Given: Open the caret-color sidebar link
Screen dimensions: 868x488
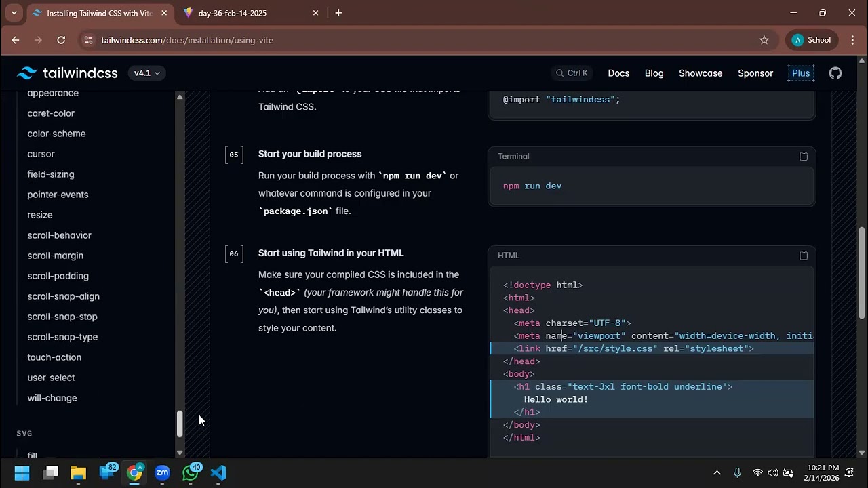Looking at the screenshot, I should click(x=51, y=113).
